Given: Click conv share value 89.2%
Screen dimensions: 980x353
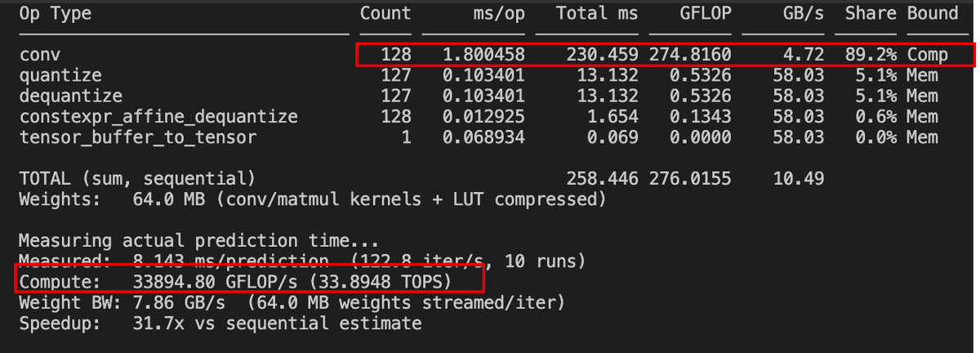Looking at the screenshot, I should point(871,56).
